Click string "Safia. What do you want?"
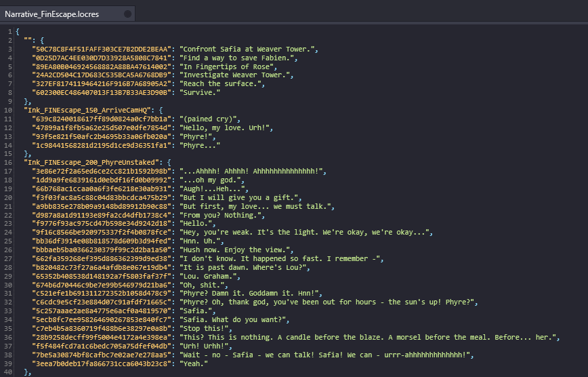Viewport: 588px width, 377px height. click(x=232, y=319)
